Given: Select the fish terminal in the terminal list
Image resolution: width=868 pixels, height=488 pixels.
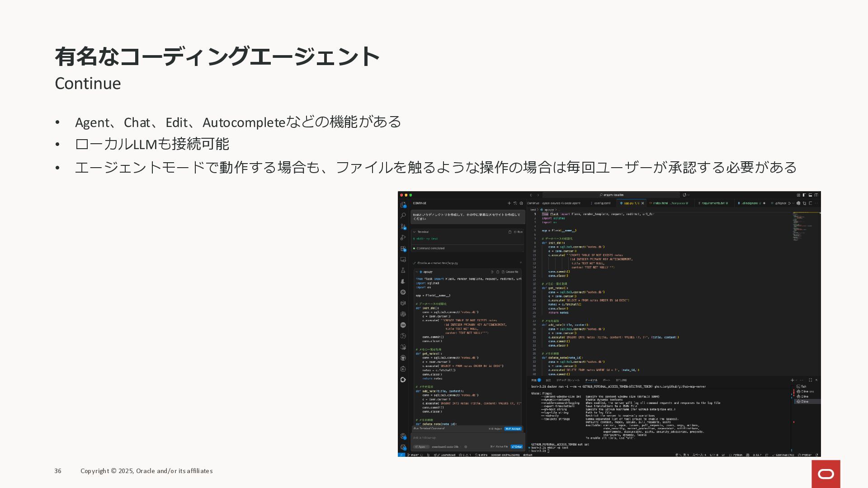Looking at the screenshot, I should point(803,386).
